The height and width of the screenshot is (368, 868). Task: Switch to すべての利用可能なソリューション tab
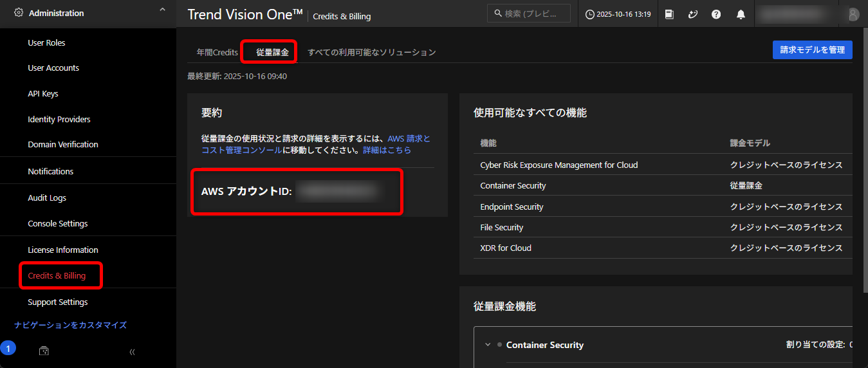372,52
